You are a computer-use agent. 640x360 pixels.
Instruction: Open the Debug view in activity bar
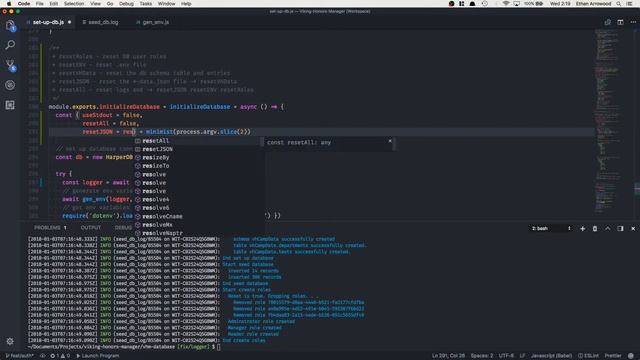10,85
